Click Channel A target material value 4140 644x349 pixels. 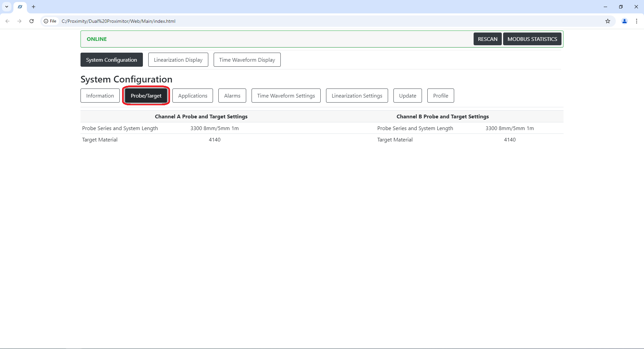[x=215, y=139]
